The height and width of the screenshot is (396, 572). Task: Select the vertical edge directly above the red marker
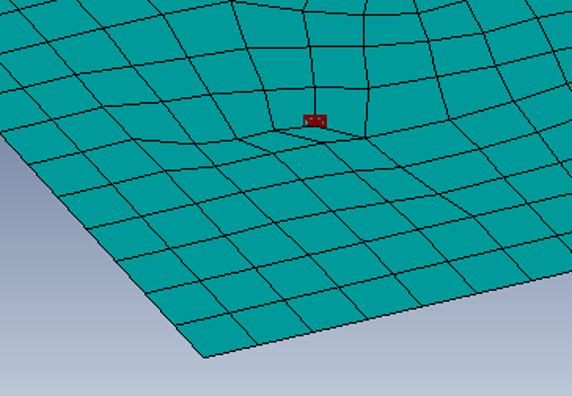coord(315,101)
